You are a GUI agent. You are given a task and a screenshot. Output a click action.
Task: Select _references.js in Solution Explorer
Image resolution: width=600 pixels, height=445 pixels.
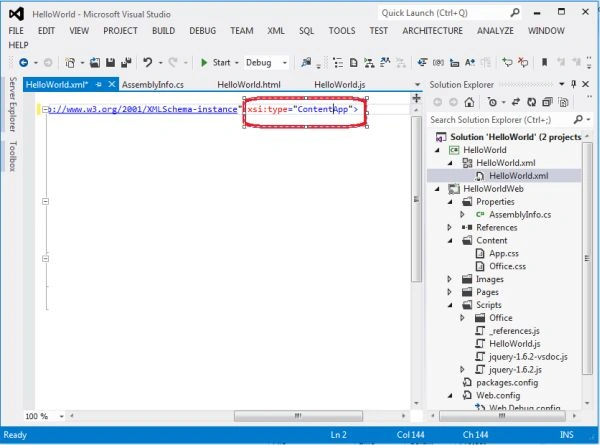(x=514, y=331)
